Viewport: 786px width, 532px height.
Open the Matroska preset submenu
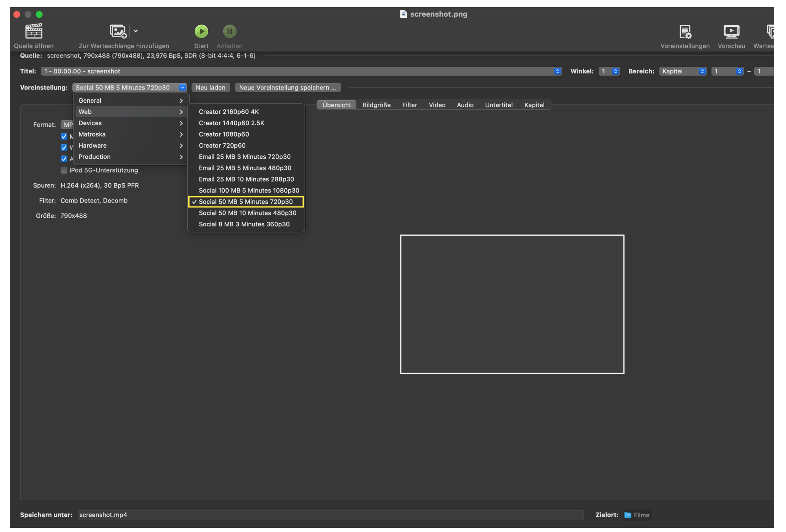coord(131,134)
